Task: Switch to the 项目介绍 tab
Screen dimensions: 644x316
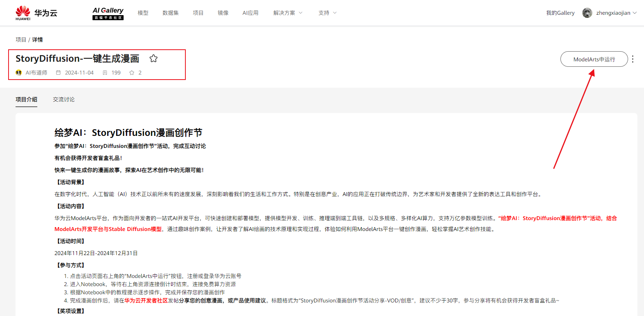Action: point(26,99)
